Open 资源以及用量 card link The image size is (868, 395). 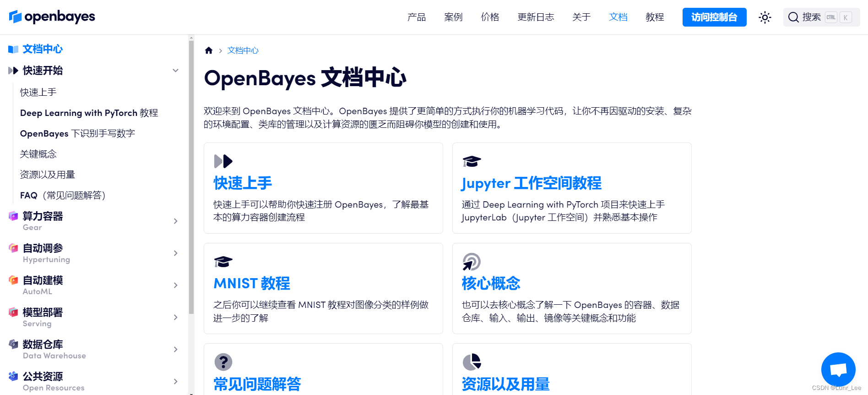[x=505, y=384]
